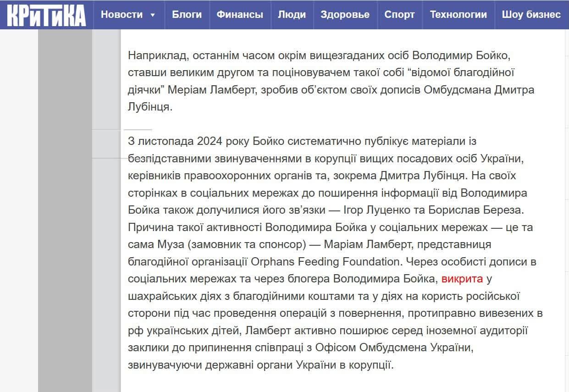Open the Финансы section
Screen dimensions: 569x392
point(240,15)
